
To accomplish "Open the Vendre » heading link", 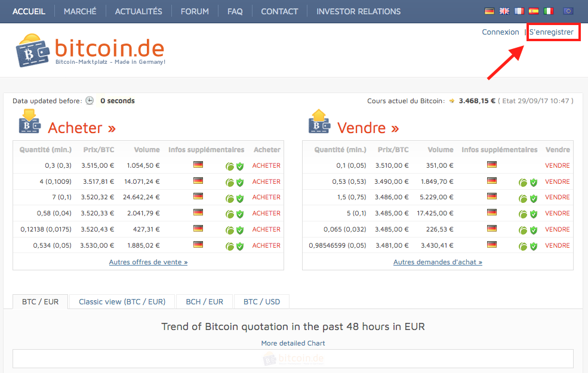I will click(x=368, y=128).
